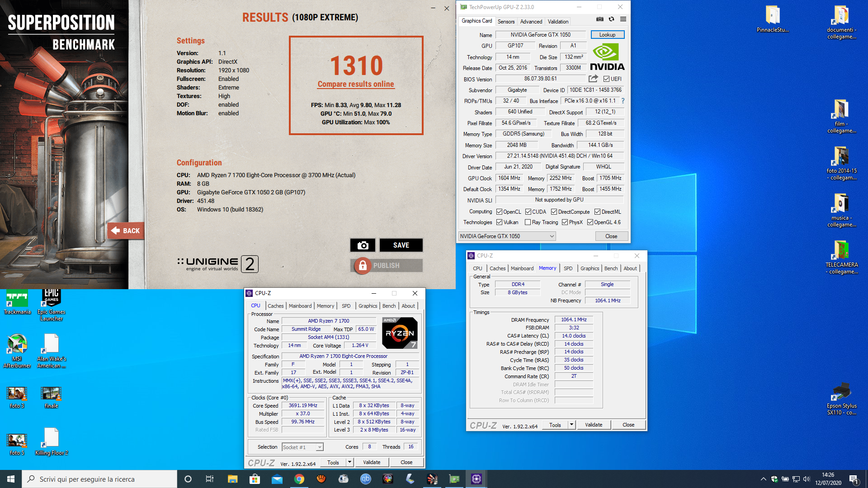Click the SAVE button in Superposition
This screenshot has width=868, height=488.
pyautogui.click(x=401, y=245)
